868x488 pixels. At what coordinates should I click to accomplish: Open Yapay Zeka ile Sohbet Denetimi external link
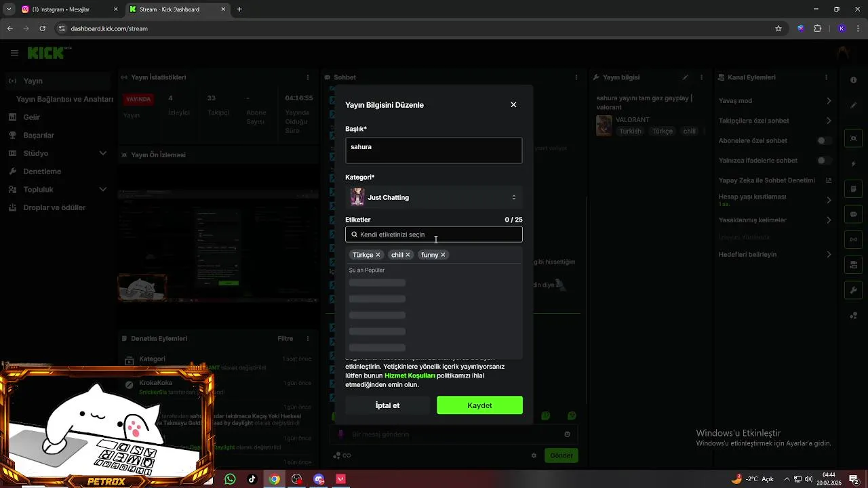[829, 180]
